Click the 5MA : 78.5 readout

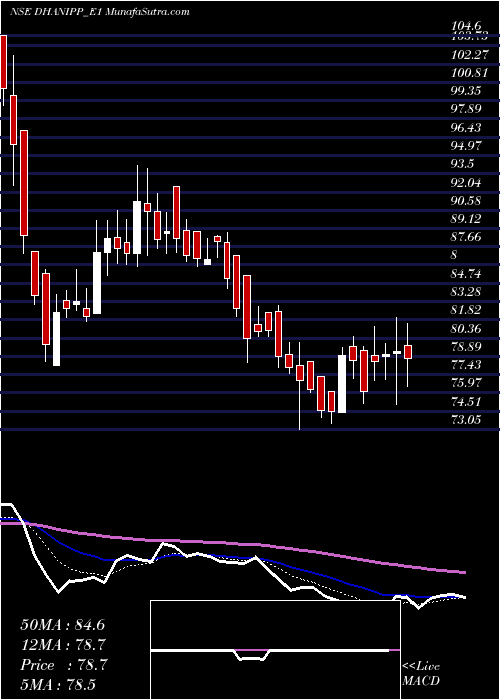pyautogui.click(x=59, y=684)
